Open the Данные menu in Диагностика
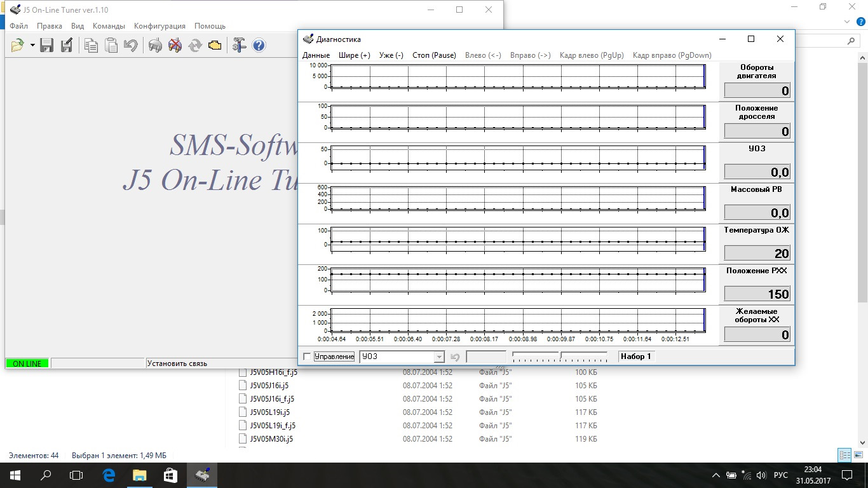868x488 pixels. 316,55
